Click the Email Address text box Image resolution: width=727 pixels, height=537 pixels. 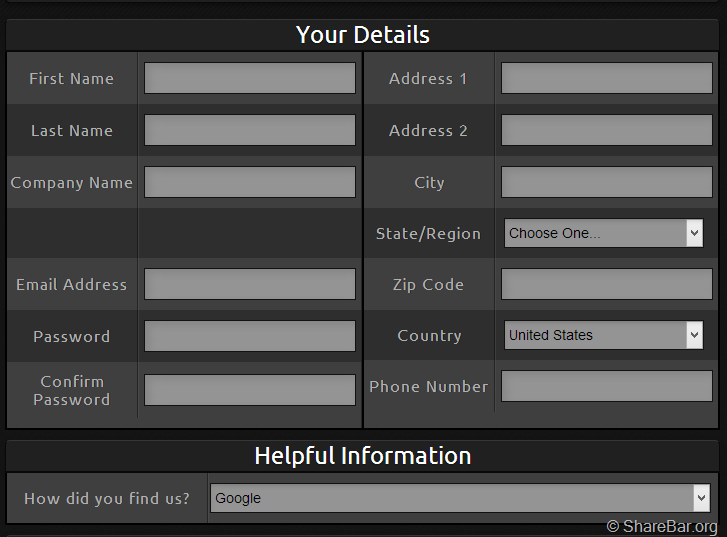click(x=249, y=284)
